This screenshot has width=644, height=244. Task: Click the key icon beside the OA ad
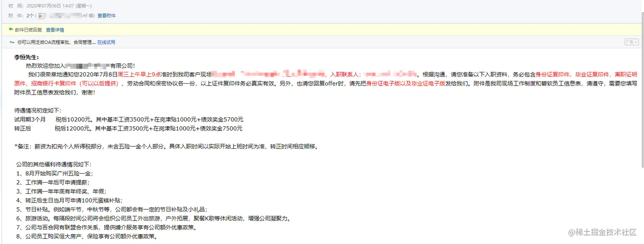point(11,42)
